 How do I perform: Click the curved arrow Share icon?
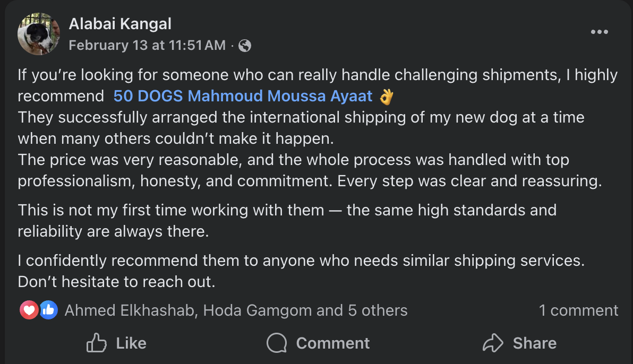pyautogui.click(x=492, y=343)
